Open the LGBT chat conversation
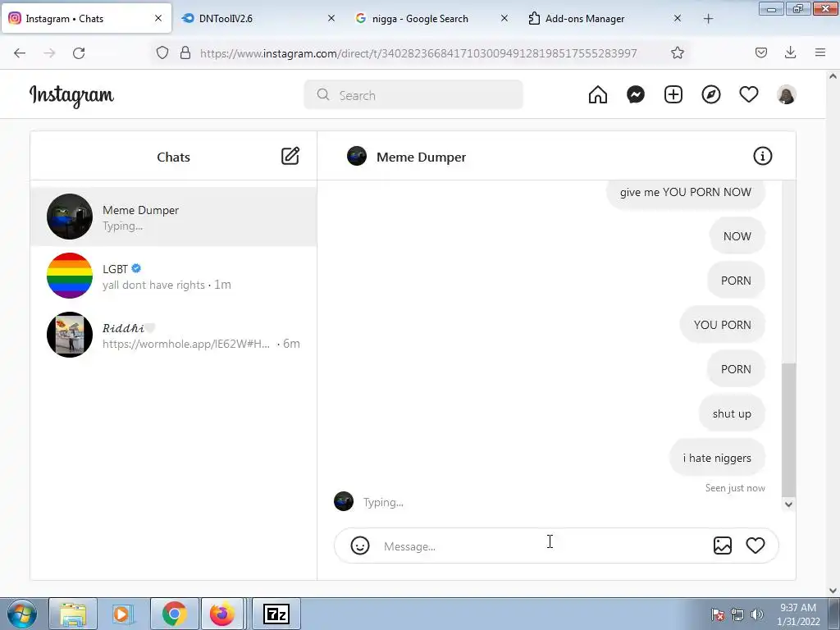Screen dimensions: 840x630 click(174, 276)
